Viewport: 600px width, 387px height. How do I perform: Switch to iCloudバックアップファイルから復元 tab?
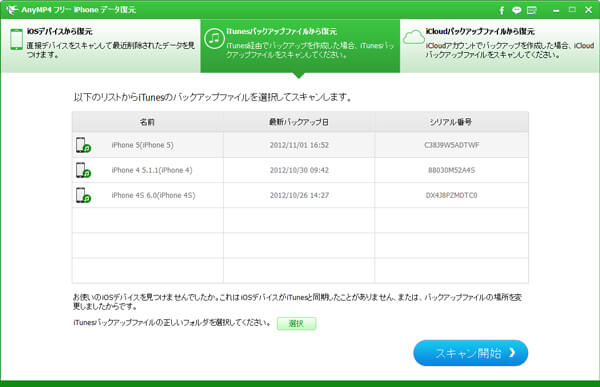point(499,46)
